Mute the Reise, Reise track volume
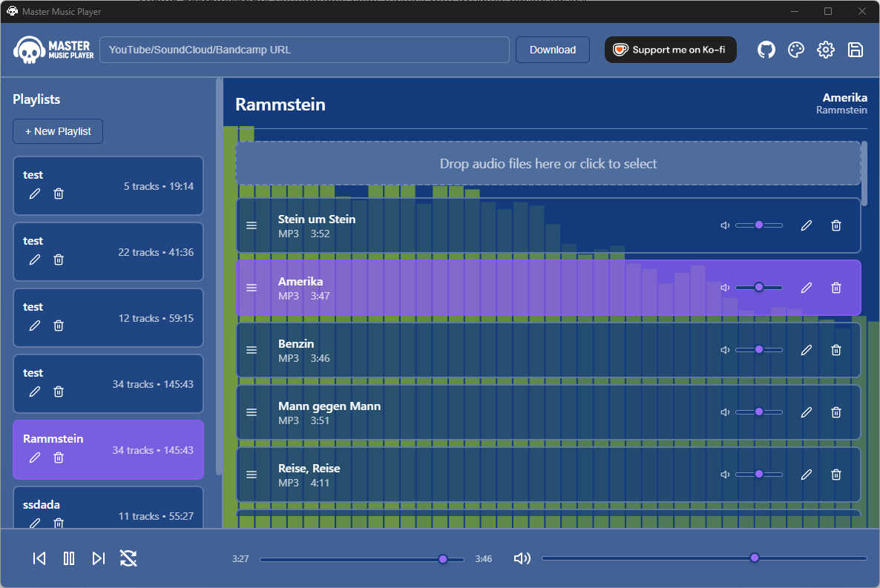880x588 pixels. point(725,475)
